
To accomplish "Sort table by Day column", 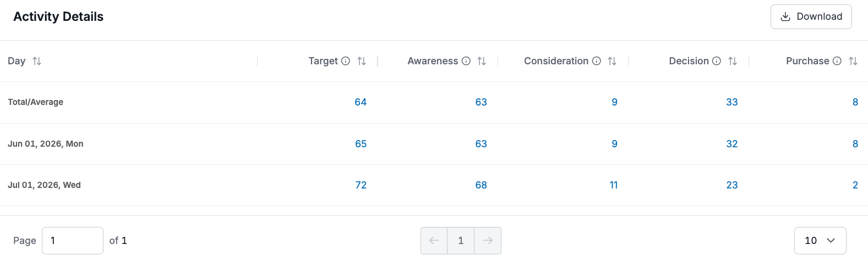I will coord(37,61).
